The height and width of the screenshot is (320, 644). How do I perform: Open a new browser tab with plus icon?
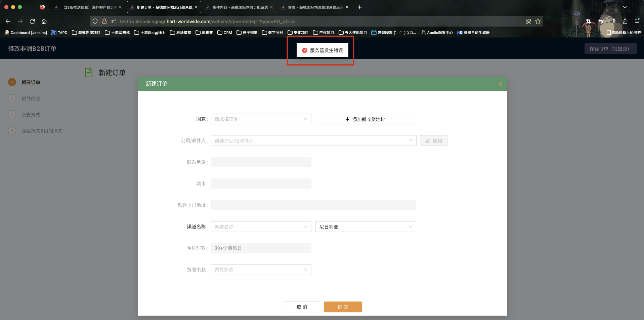pos(359,7)
